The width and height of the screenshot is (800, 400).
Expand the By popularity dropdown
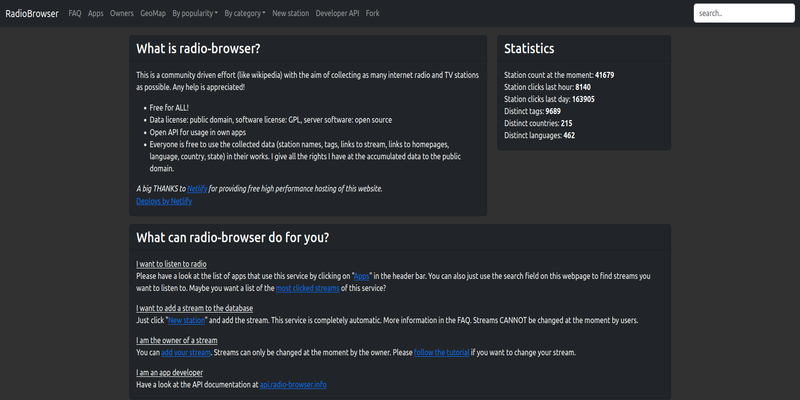[195, 13]
